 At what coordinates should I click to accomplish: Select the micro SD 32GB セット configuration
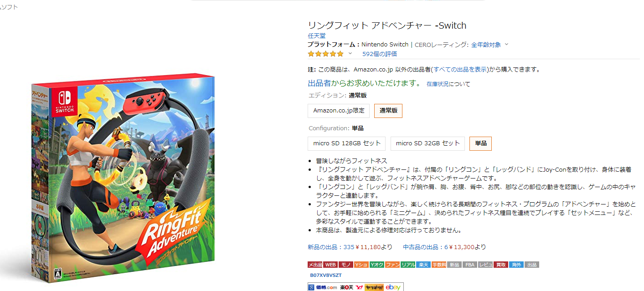coord(428,143)
